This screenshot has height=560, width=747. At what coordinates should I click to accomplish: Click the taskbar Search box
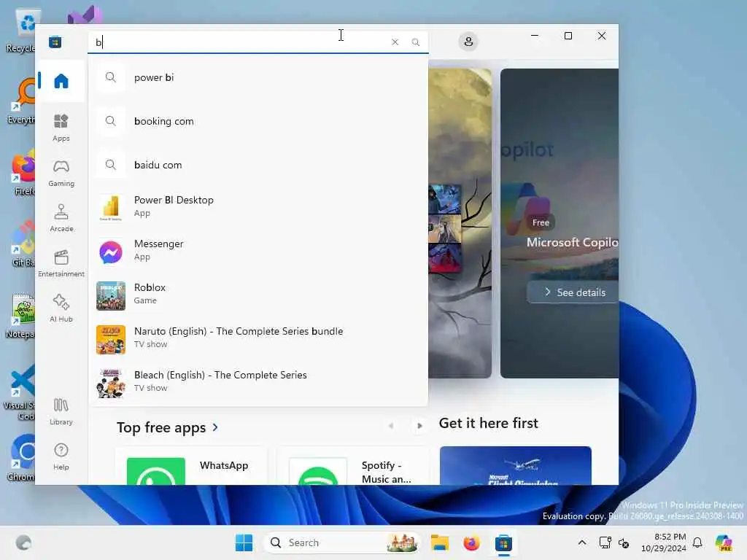342,542
